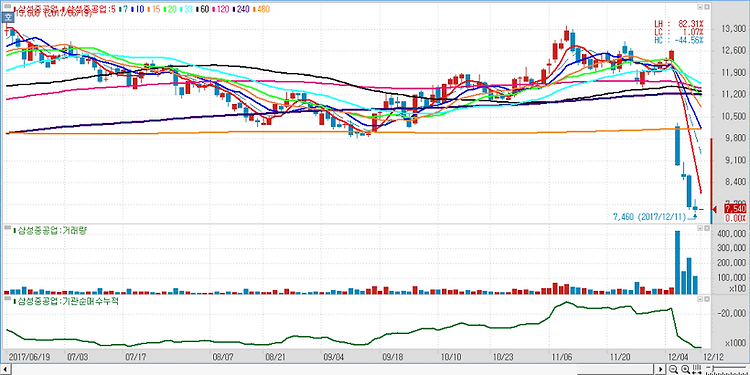Click the low-price annotation 7,460 (2017/12/11)

(x=650, y=217)
